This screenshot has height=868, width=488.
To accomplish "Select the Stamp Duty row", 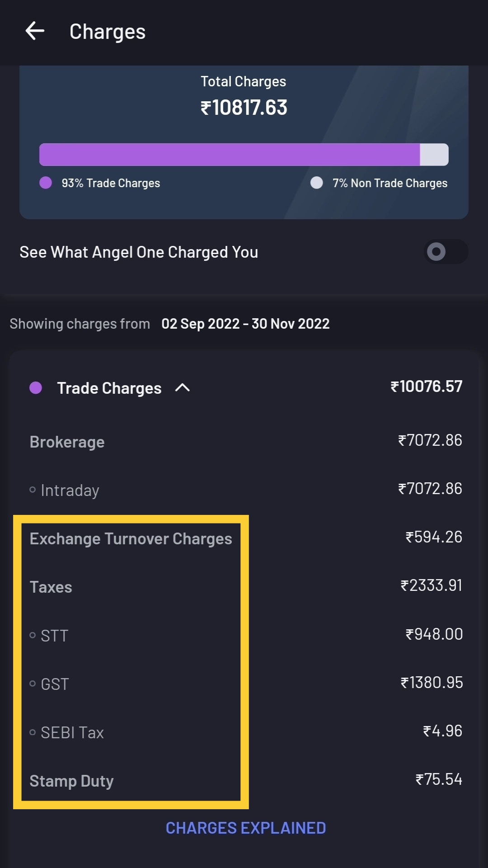I will click(71, 781).
